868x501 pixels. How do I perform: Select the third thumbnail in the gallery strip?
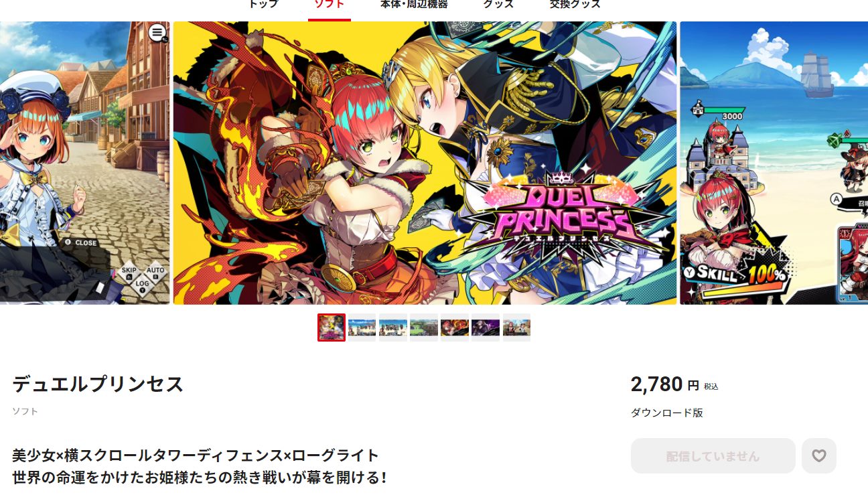coord(393,328)
